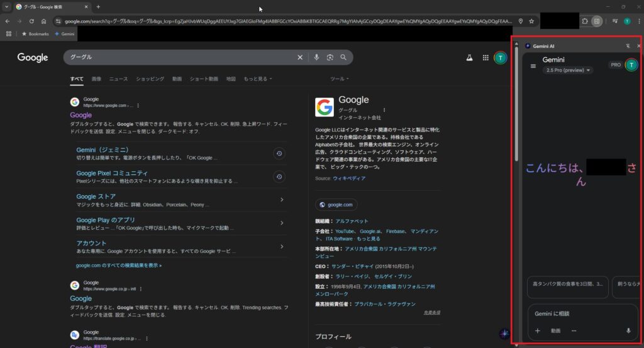Pin the Gemini AI side panel
The height and width of the screenshot is (348, 644).
[x=628, y=46]
